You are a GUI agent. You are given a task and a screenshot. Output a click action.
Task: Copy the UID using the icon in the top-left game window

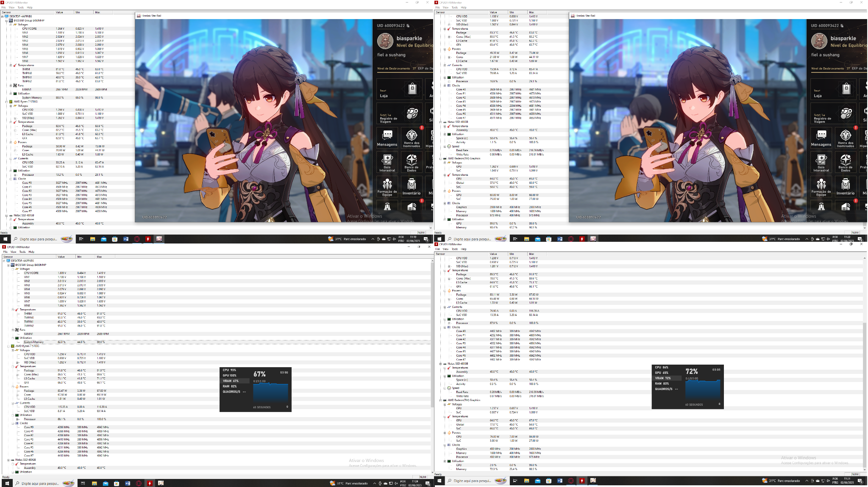coord(408,26)
